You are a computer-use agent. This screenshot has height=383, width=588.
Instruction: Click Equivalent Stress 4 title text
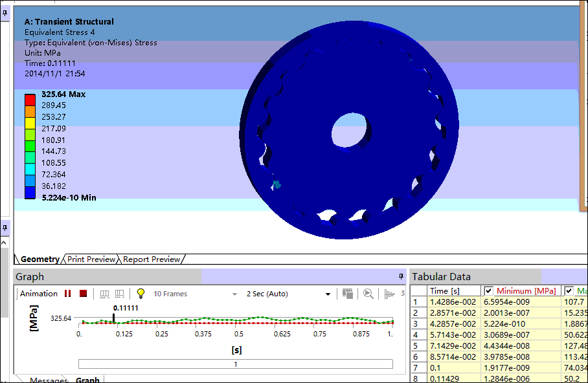[60, 32]
